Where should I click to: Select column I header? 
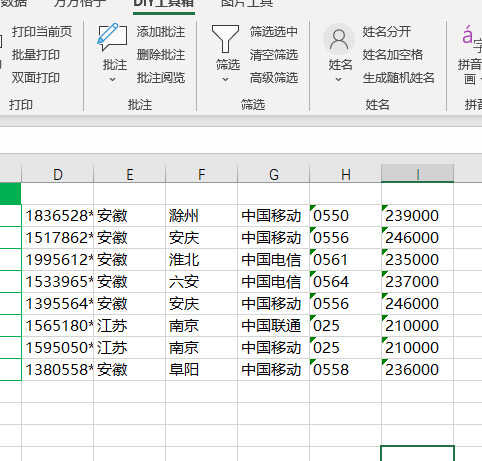tap(417, 174)
